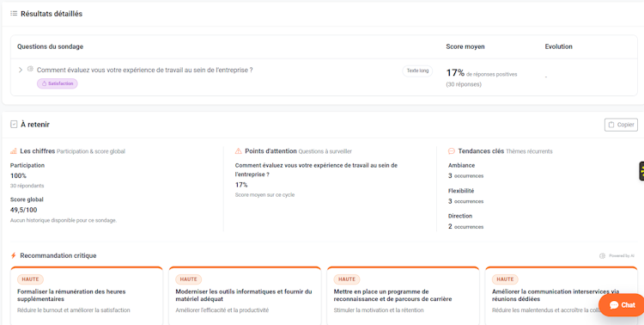The image size is (644, 325).
Task: Click the À retenir checkbox icon
Action: coord(14,125)
